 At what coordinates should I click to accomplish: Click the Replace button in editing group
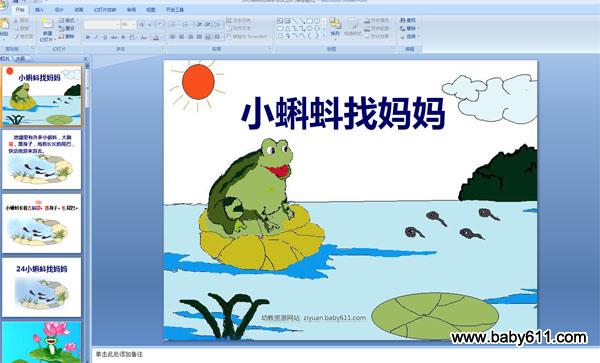(409, 28)
